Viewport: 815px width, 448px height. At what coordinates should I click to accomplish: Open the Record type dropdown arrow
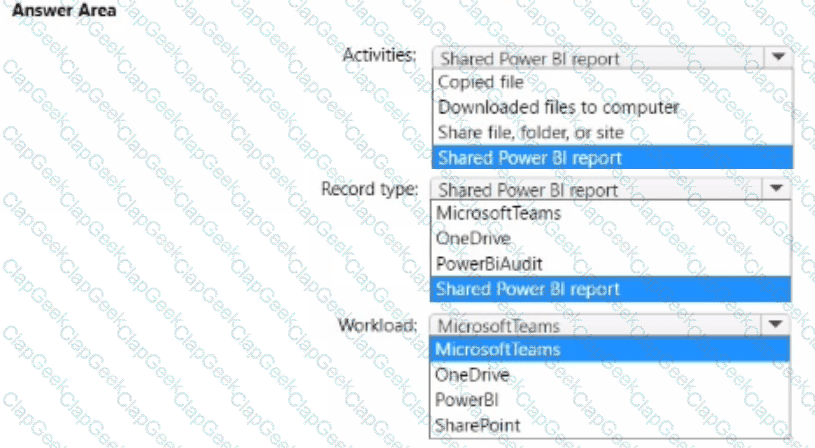[x=778, y=188]
